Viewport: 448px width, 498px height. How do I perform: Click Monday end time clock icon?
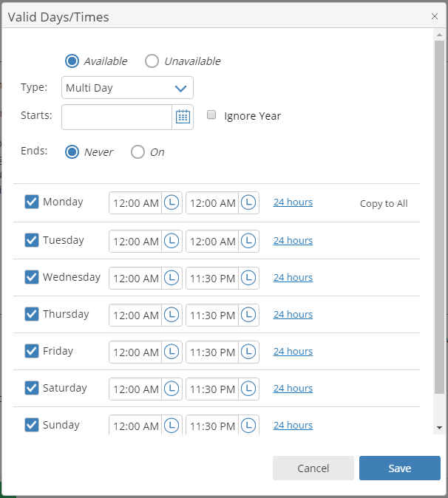click(248, 202)
